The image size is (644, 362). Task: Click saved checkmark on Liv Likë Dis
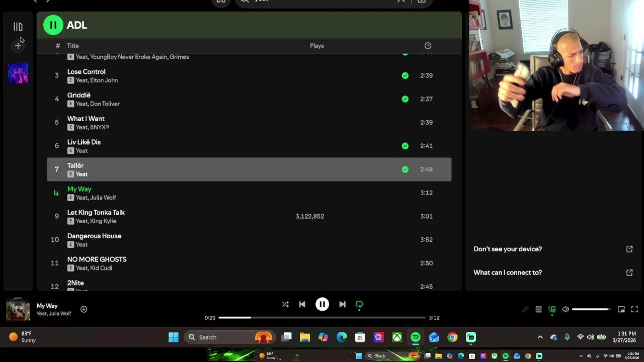(405, 146)
